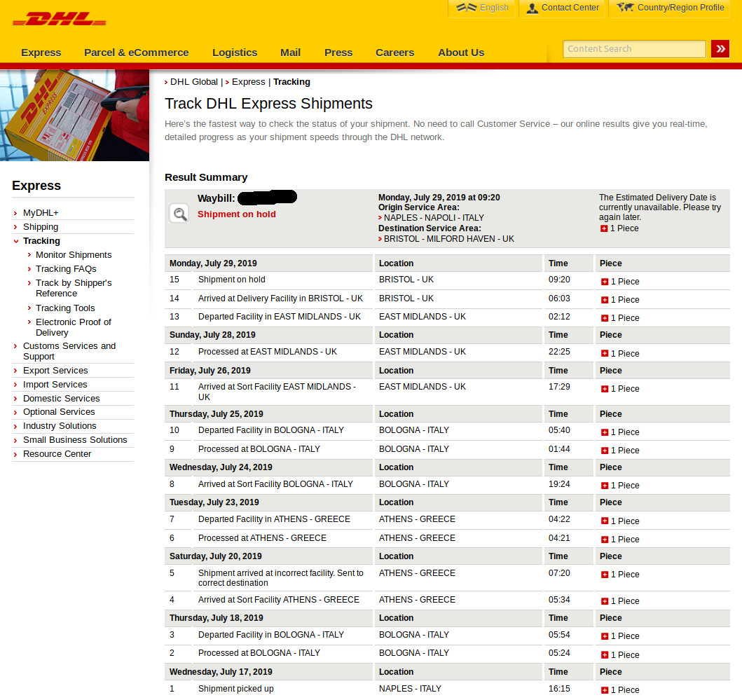Click NAPLES - NAPOLI - ITALY origin
This screenshot has width=742, height=700.
coord(434,218)
